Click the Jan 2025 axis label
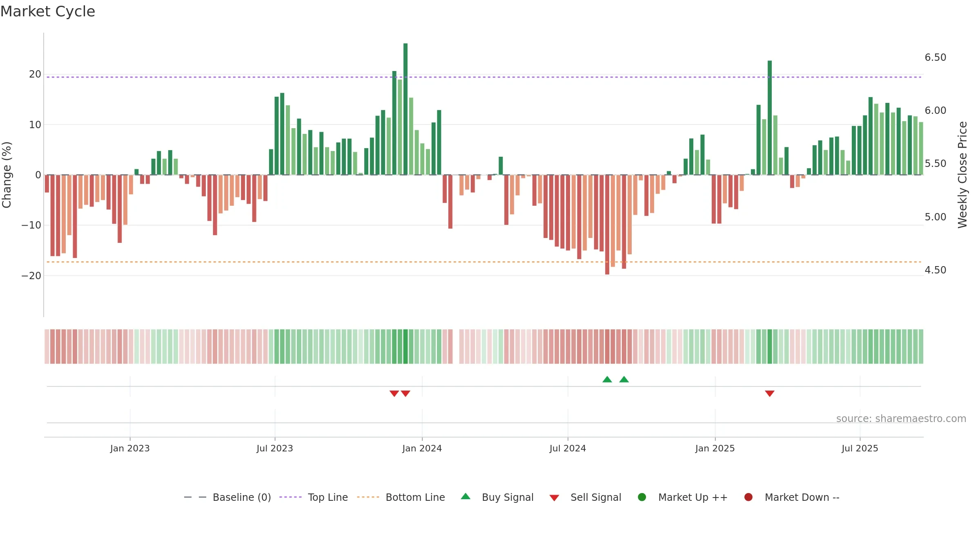 coord(715,448)
